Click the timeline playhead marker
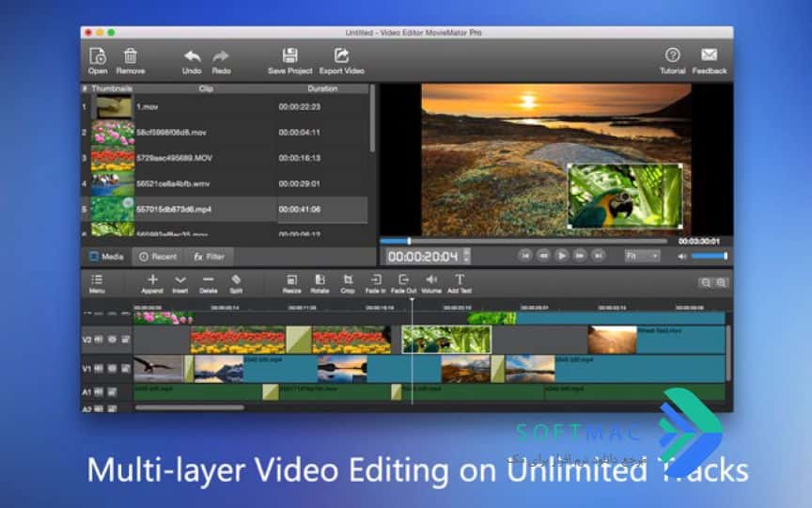The height and width of the screenshot is (508, 812). coord(413,300)
